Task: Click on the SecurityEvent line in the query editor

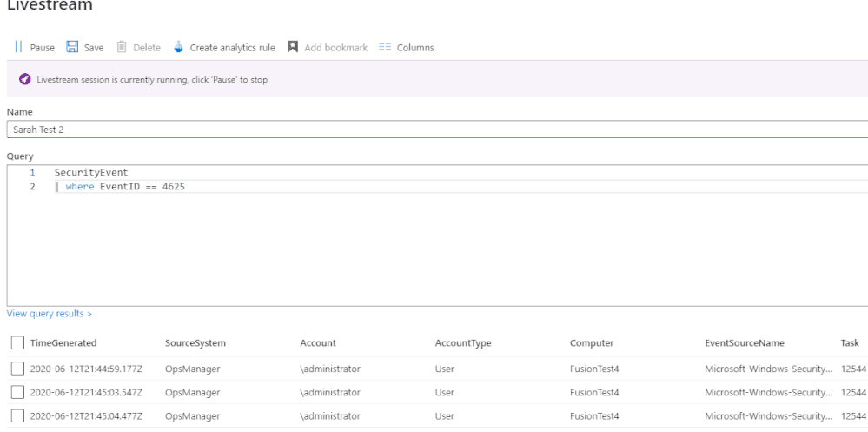Action: point(91,173)
